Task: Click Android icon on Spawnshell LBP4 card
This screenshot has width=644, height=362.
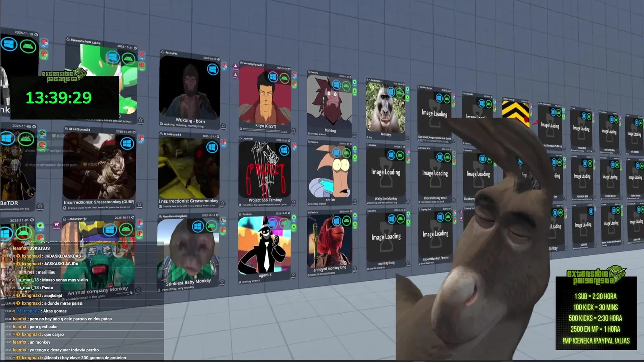Action: click(x=128, y=59)
